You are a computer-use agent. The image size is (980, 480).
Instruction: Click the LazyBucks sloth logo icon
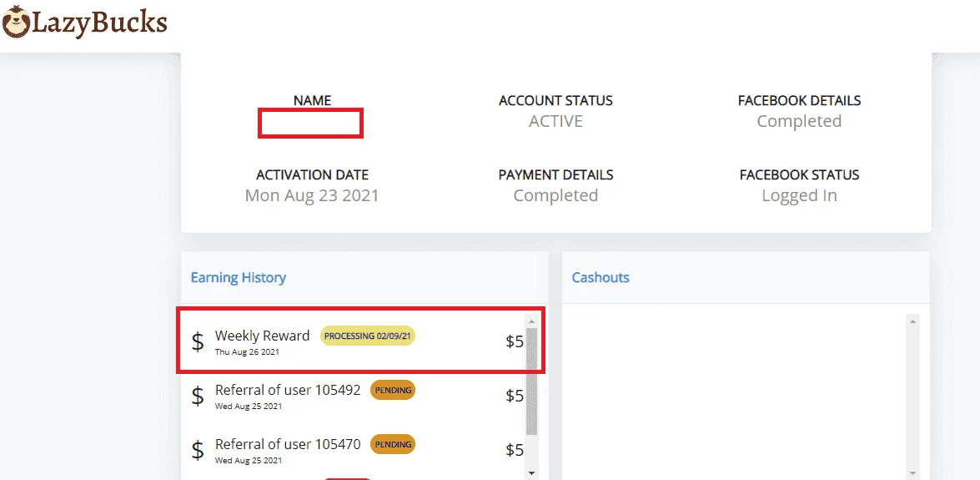(16, 23)
